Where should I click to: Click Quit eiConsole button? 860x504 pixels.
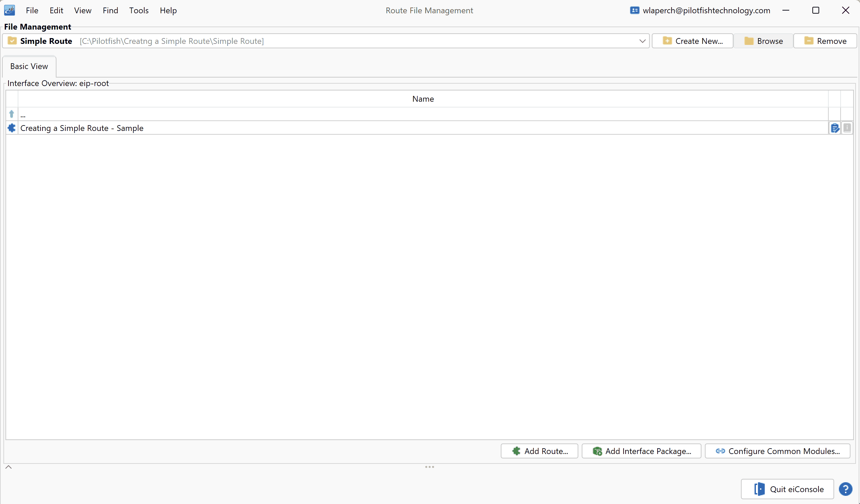click(x=787, y=489)
